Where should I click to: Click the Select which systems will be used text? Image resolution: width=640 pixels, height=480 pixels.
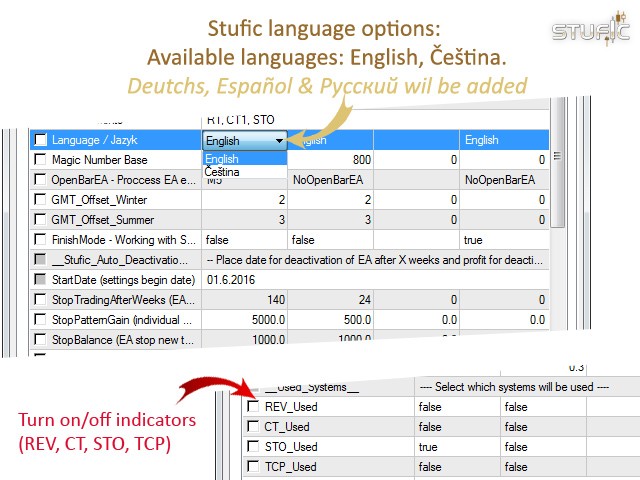click(515, 387)
